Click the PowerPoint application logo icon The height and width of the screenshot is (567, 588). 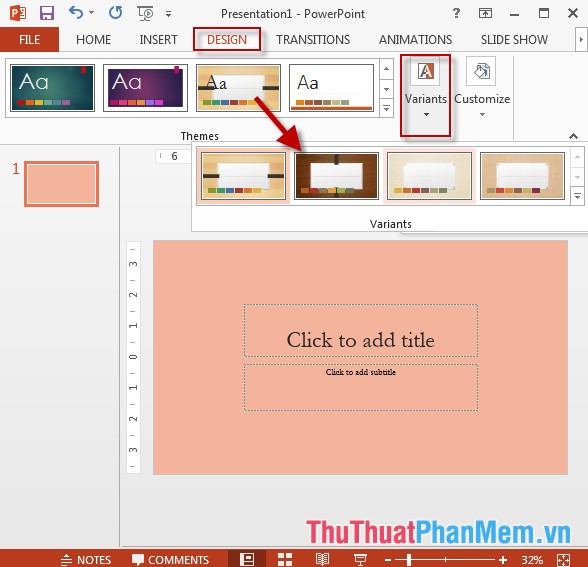(x=18, y=14)
